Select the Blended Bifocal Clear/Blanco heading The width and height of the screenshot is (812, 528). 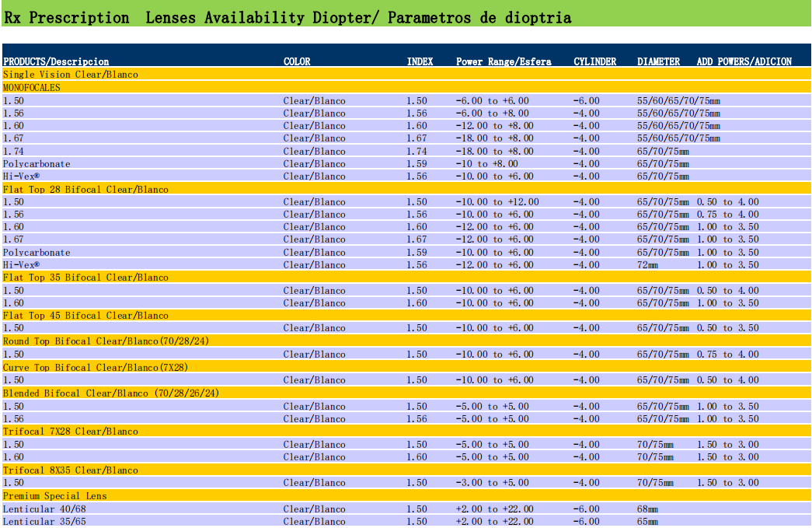click(111, 393)
